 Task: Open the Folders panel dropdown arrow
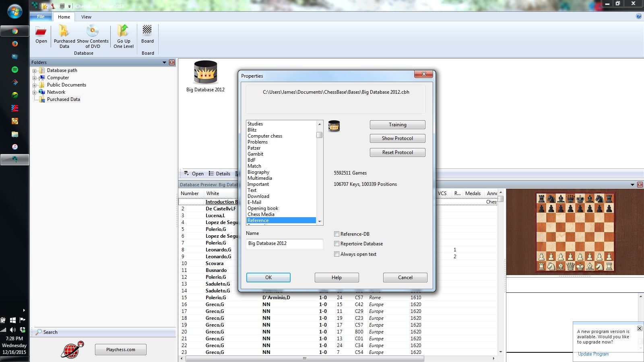(164, 62)
